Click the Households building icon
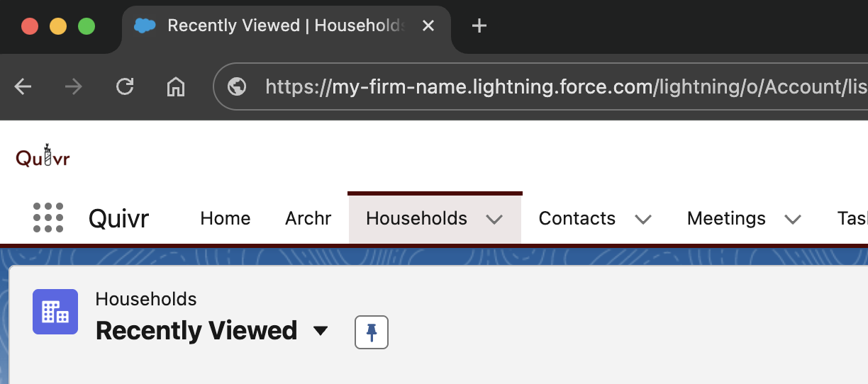Screen dimensions: 868x384 point(55,312)
